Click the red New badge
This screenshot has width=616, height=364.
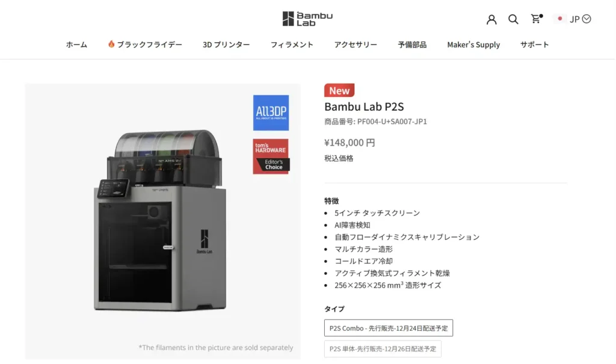click(x=339, y=90)
